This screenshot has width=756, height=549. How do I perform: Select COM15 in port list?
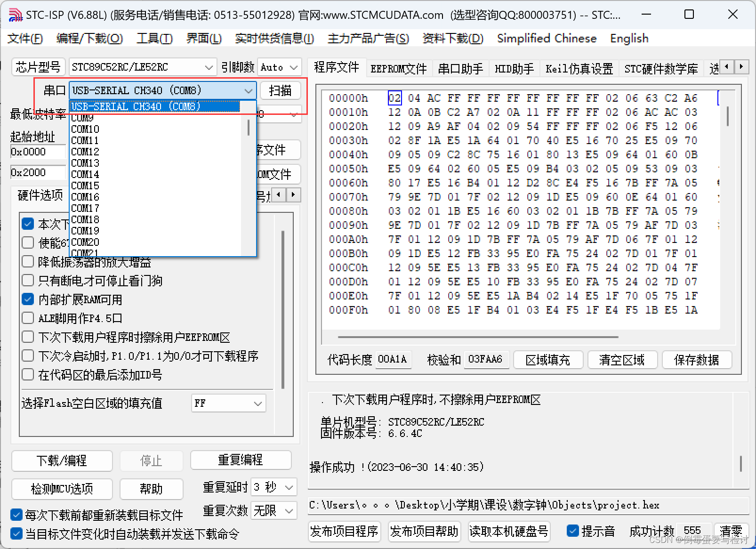click(85, 186)
